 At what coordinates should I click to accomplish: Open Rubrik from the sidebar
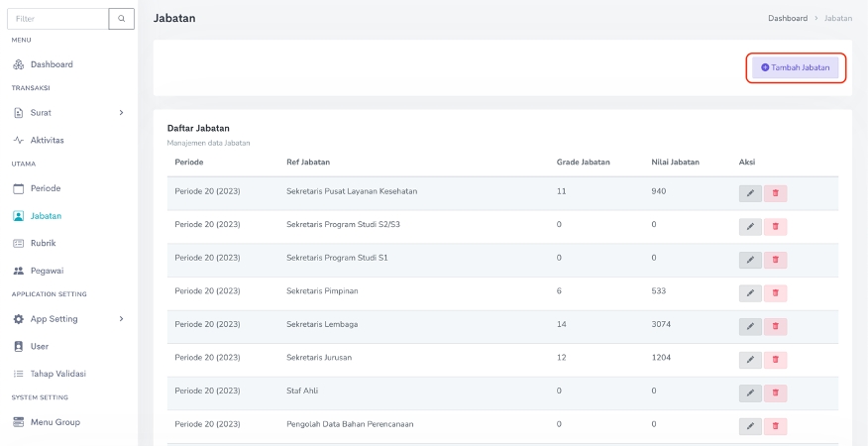[43, 243]
